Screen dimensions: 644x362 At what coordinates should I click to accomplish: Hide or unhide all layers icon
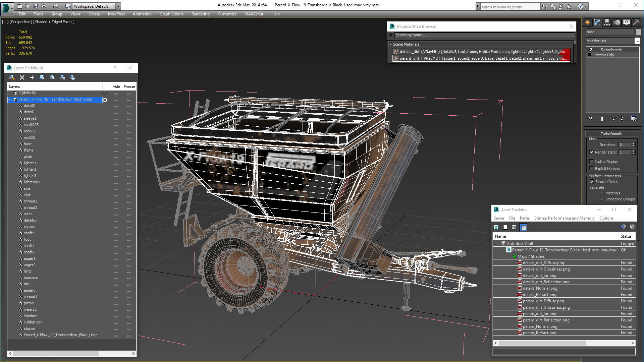(62, 77)
